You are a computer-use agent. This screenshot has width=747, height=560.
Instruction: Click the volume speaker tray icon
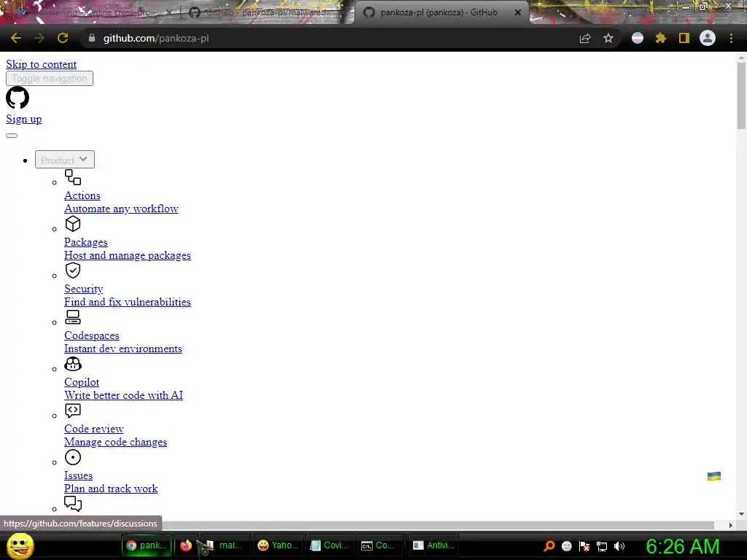619,546
